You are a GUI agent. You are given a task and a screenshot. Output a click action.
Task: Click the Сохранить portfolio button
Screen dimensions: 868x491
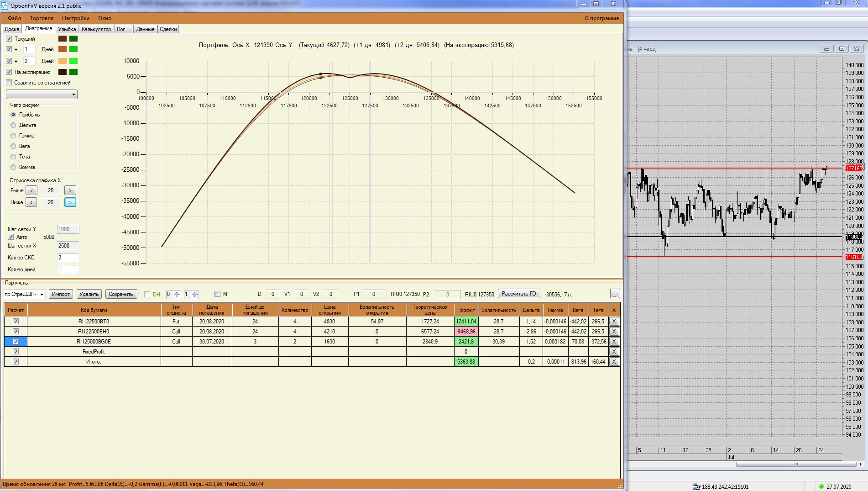[x=120, y=294]
